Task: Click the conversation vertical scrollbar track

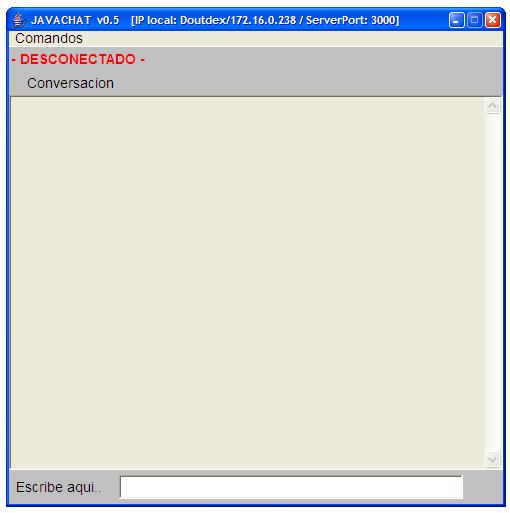Action: point(492,283)
